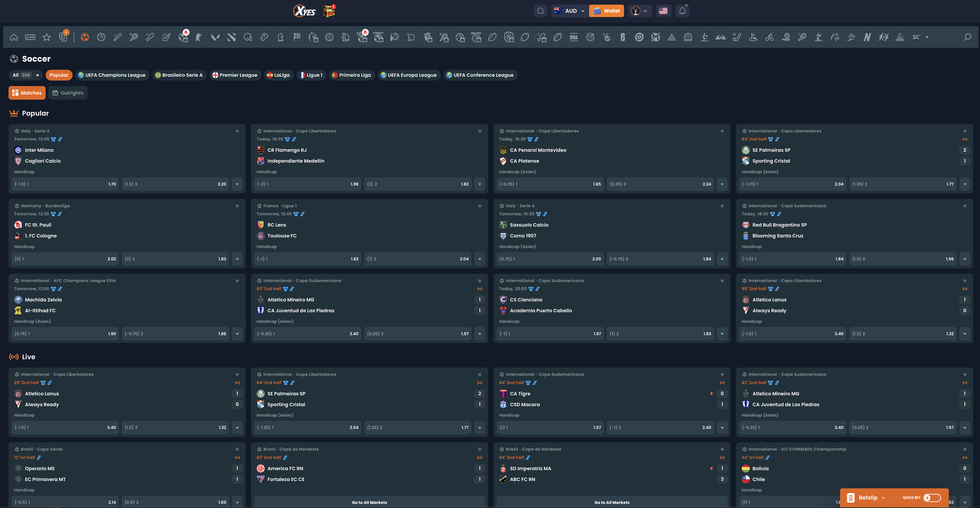The width and height of the screenshot is (980, 508).
Task: Switch to the Live section icon
Action: 30,37
